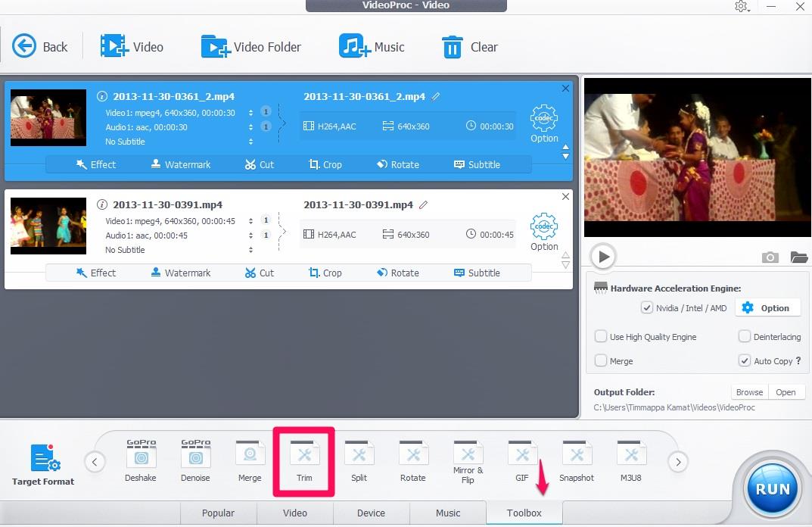This screenshot has width=812, height=527.
Task: Open the output folder
Action: click(786, 392)
